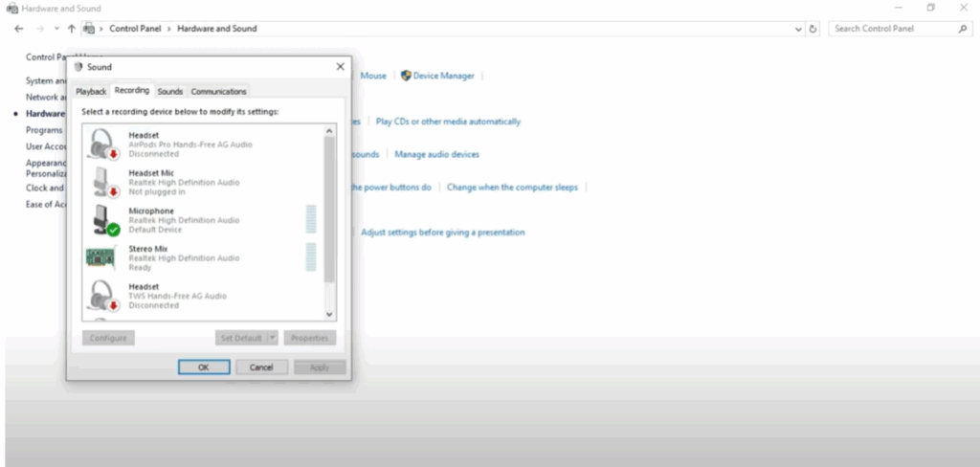Open the recent locations dropdown arrow
980x467 pixels.
pyautogui.click(x=56, y=29)
